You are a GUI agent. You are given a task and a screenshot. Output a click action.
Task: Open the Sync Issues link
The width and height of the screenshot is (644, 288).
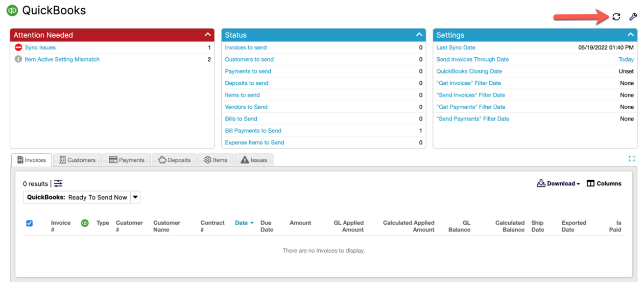[40, 47]
